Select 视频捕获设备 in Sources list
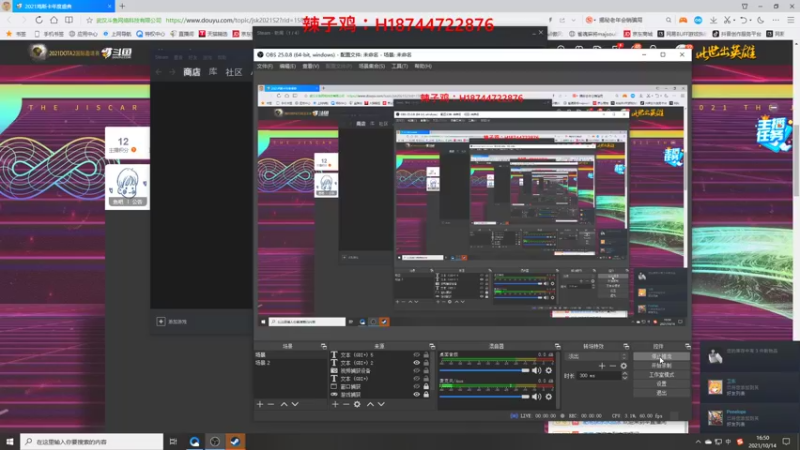This screenshot has width=800, height=450. pos(355,371)
